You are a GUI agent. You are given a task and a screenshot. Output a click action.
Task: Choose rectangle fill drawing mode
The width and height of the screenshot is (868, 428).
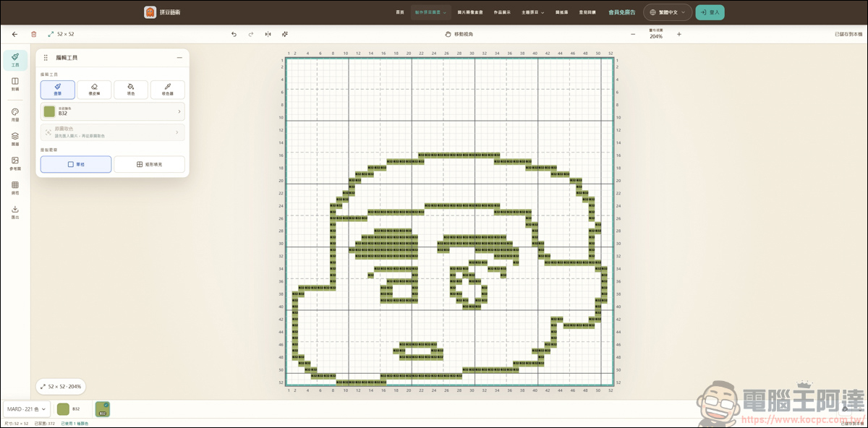149,164
